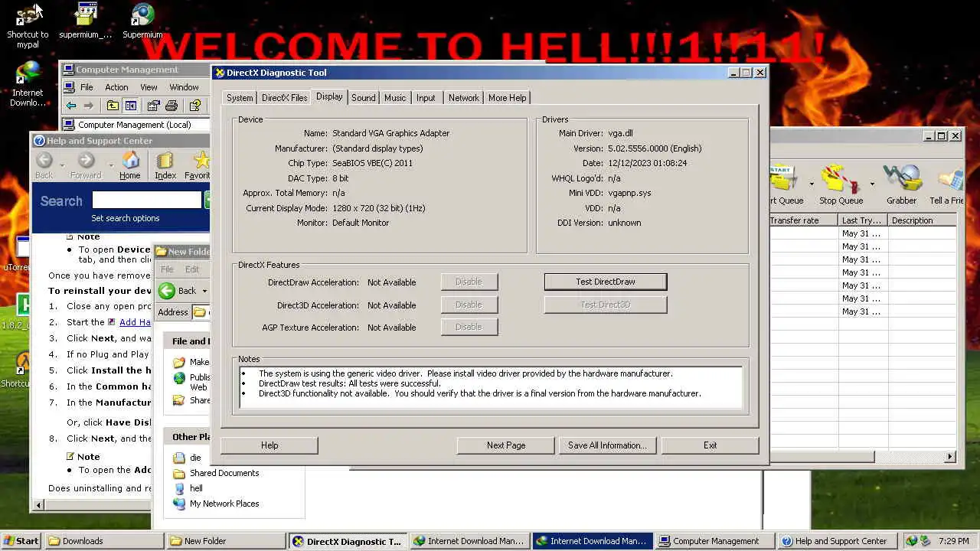The image size is (980, 551).
Task: Open File menu in Computer Management
Action: point(87,87)
